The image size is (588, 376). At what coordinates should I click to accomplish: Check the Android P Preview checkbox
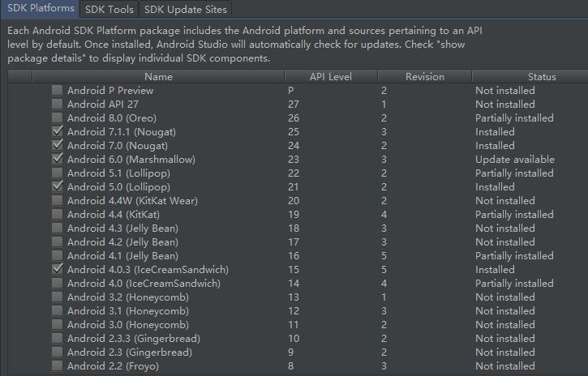coord(57,91)
